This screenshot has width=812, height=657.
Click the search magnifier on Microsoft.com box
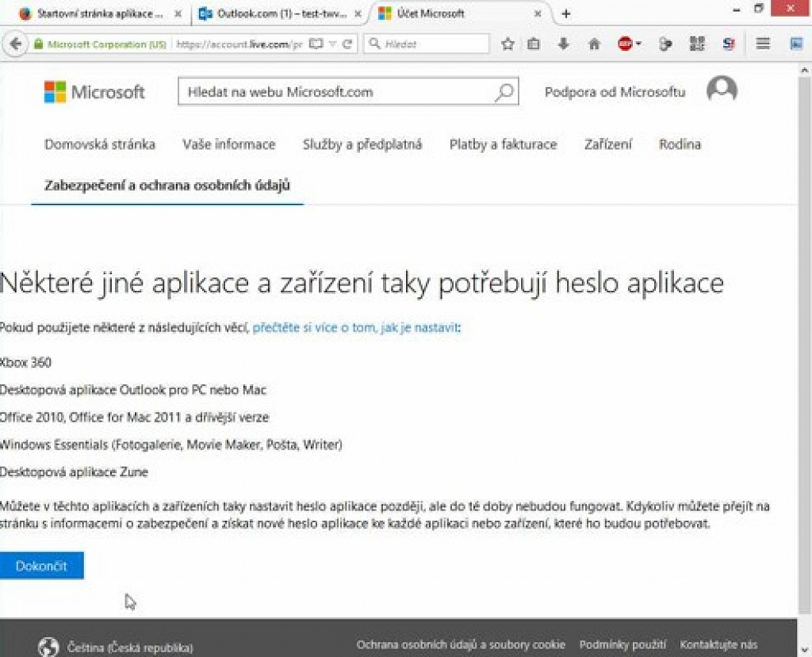tap(504, 92)
